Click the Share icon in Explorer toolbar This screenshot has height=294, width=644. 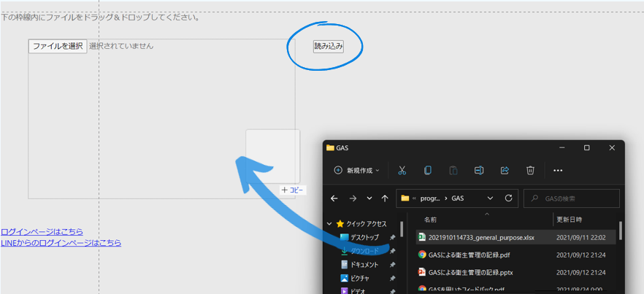(505, 170)
